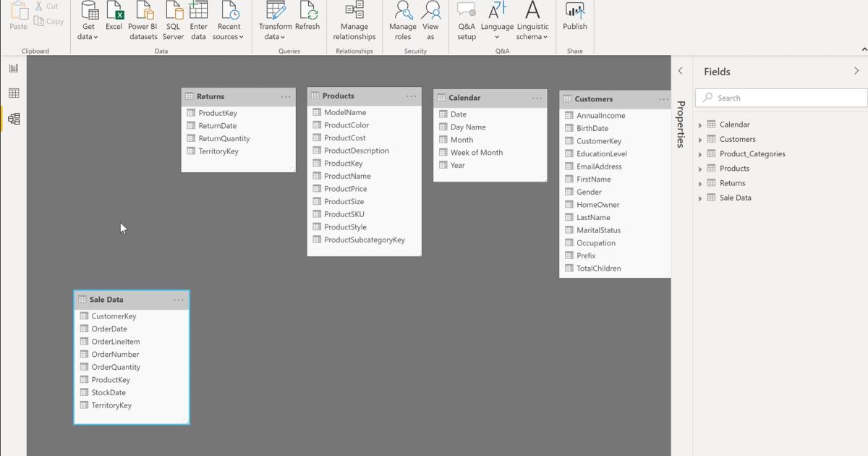Import data from an Excel workbook

114,20
